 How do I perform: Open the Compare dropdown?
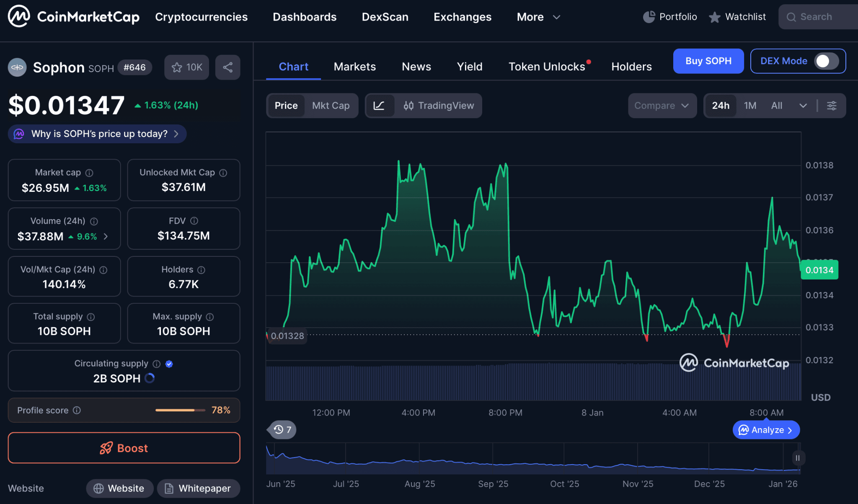click(662, 106)
